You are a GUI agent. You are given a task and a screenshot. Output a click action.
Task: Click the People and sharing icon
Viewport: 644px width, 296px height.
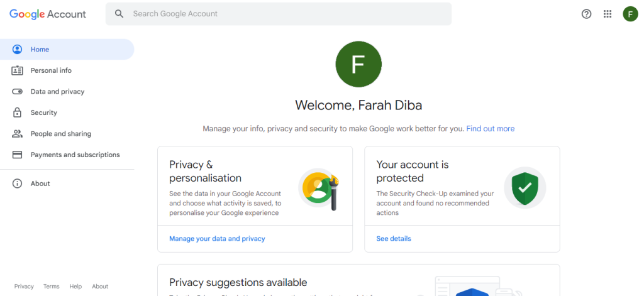[x=17, y=133]
